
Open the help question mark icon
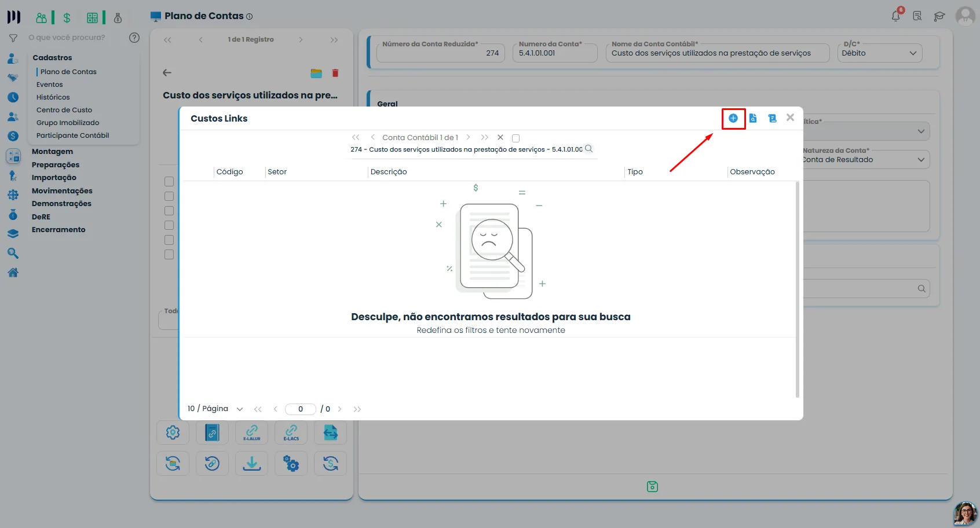[134, 38]
